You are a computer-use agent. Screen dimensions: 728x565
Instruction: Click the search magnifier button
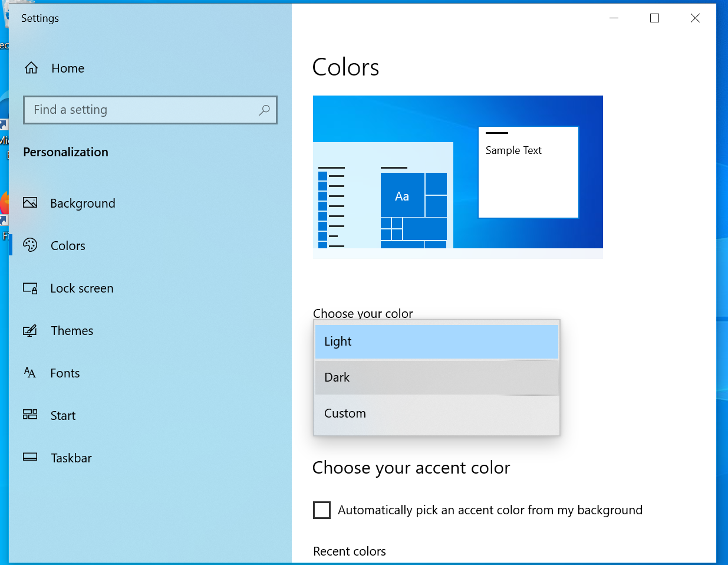264,110
